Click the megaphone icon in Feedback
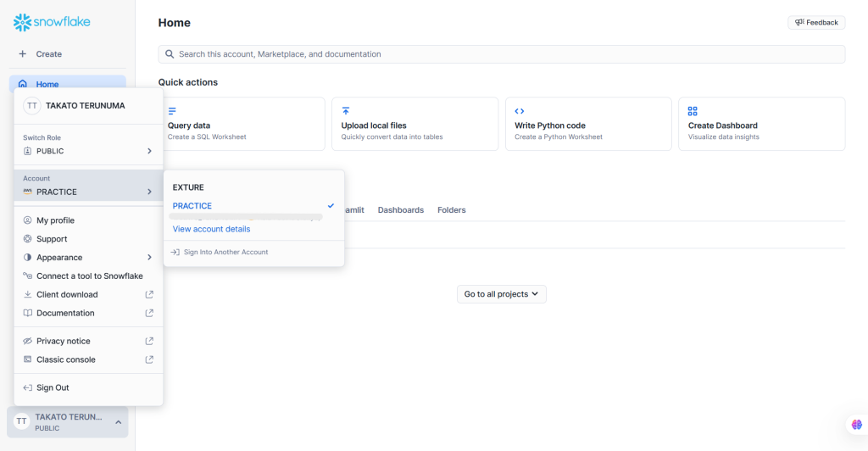868x451 pixels. (x=799, y=22)
